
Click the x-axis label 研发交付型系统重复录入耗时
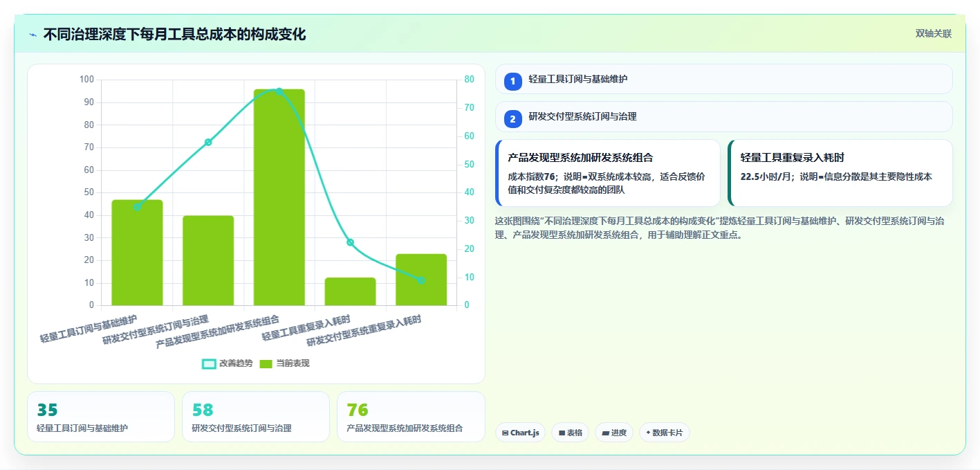[x=364, y=331]
